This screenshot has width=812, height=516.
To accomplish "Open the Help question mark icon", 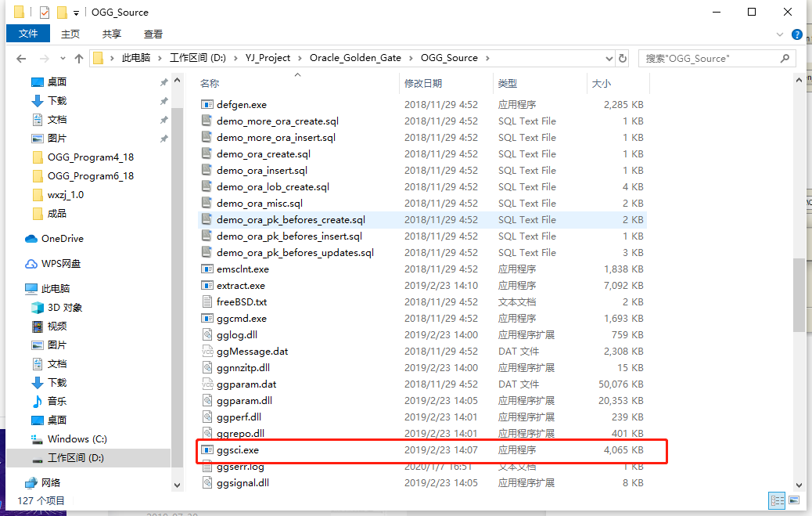I will click(797, 34).
